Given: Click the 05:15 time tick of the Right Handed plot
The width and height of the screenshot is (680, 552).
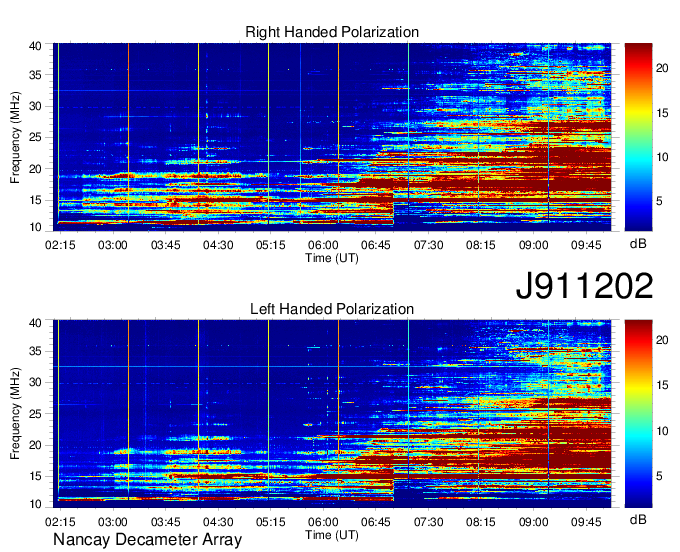Looking at the screenshot, I should click(271, 245).
